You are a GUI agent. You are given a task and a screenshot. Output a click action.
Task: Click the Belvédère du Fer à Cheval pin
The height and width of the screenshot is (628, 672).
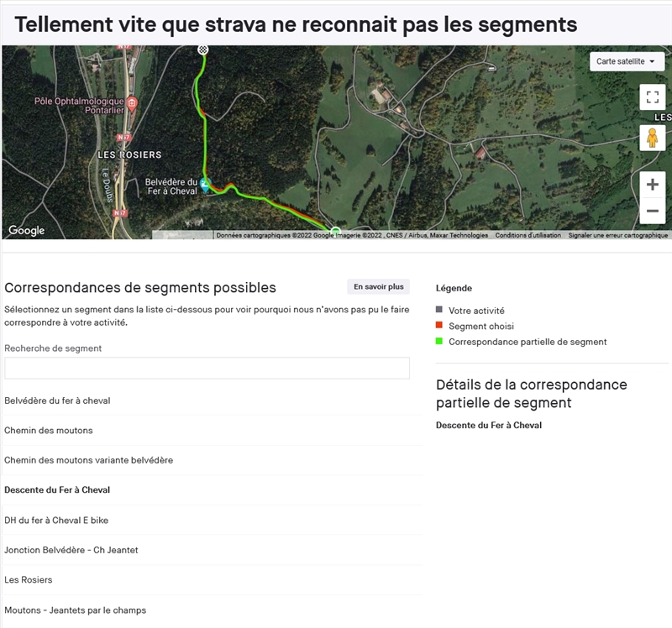pyautogui.click(x=205, y=186)
